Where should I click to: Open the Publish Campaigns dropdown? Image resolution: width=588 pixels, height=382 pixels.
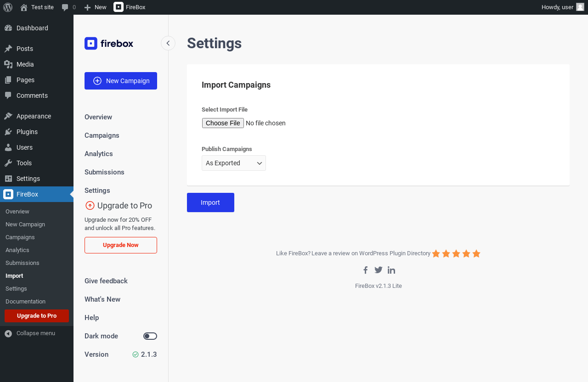234,163
